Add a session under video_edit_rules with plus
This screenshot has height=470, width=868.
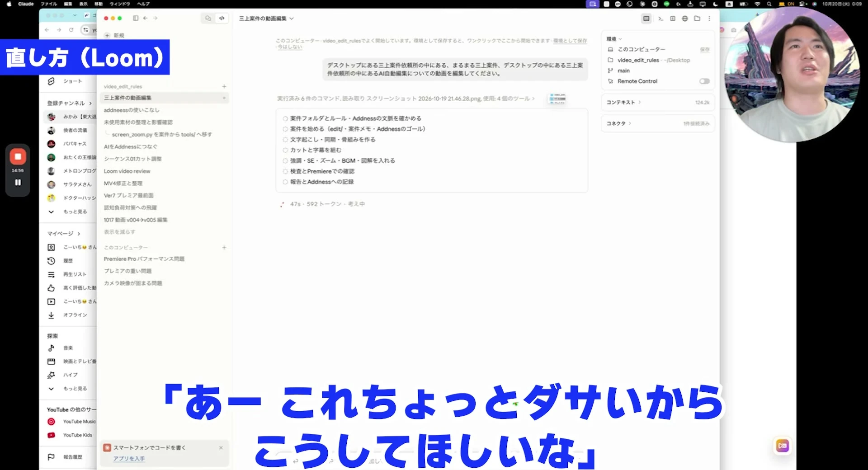click(224, 86)
